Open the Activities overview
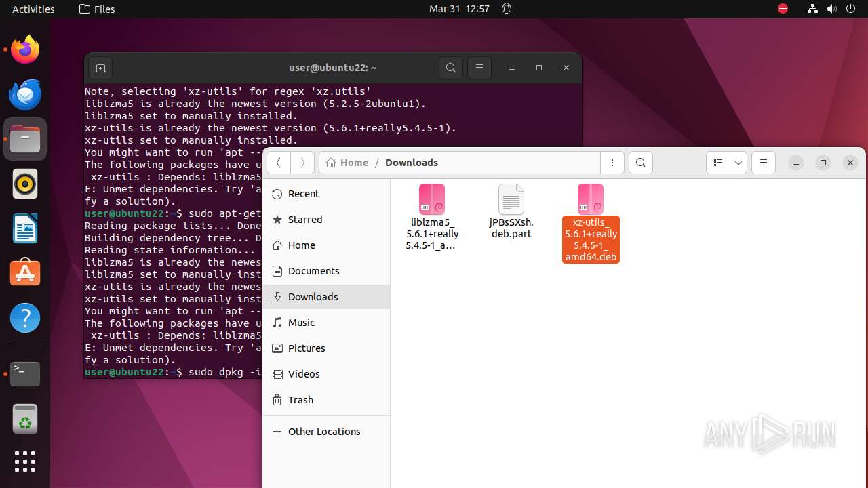The image size is (868, 488). point(33,9)
